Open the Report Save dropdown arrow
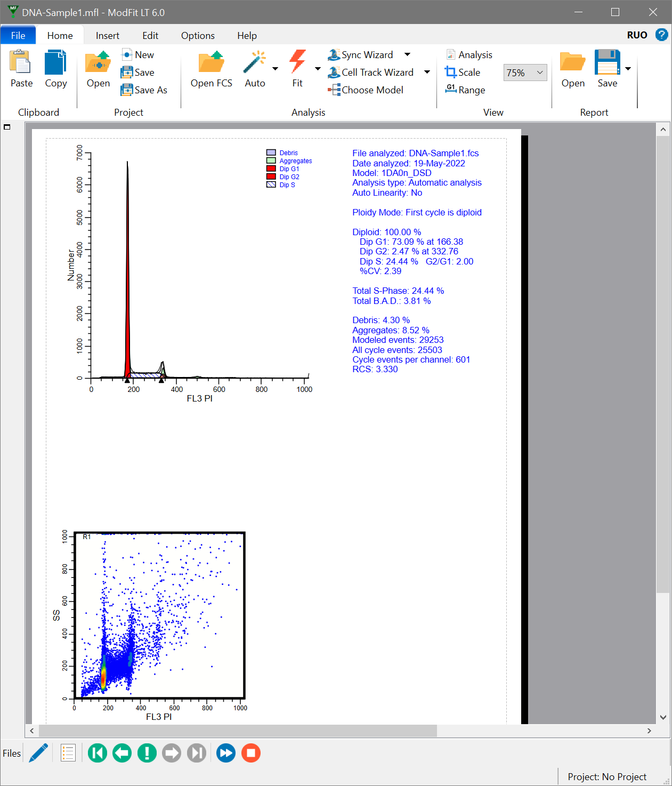This screenshot has width=672, height=786. 628,69
